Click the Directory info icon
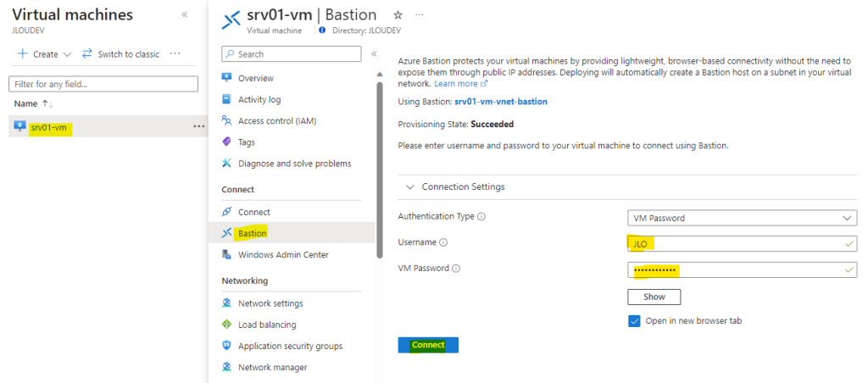868x383 pixels. pyautogui.click(x=322, y=31)
